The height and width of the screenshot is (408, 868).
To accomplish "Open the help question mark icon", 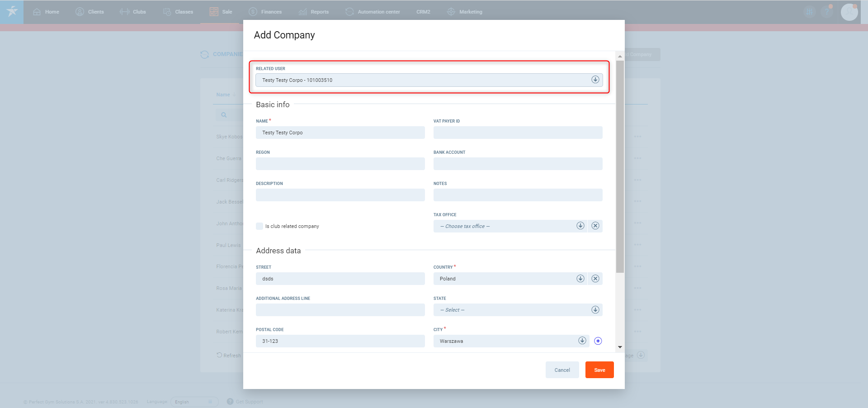I will (x=827, y=12).
